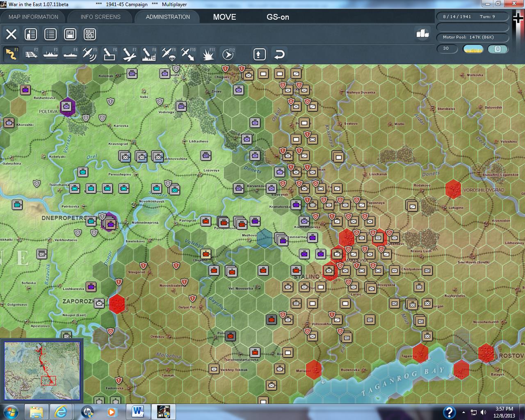
Task: Select the purple unit near Loshkarevka
Action: pyautogui.click(x=91, y=287)
